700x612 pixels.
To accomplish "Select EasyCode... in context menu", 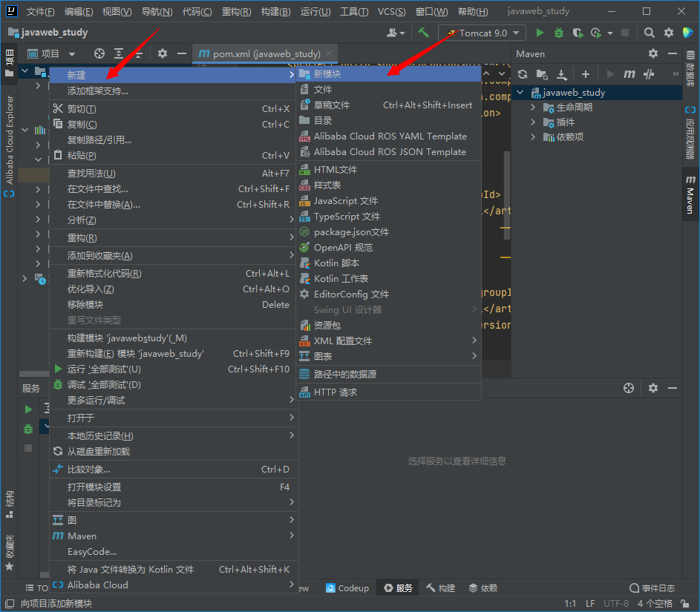I will click(174, 552).
